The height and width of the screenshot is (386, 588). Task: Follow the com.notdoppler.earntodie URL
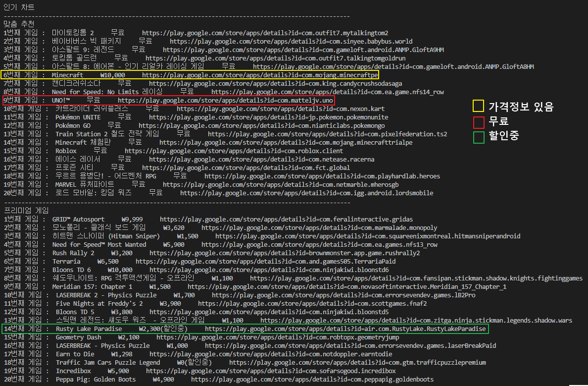(x=271, y=354)
